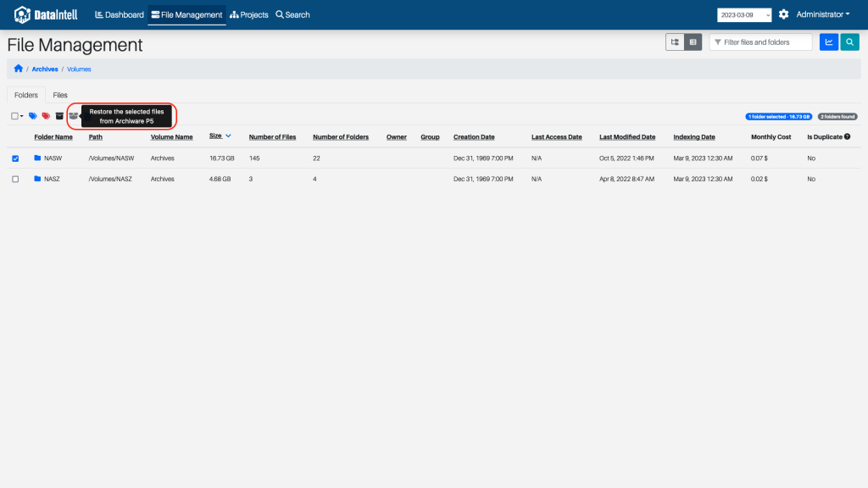Click the DataIntell logo
Image resolution: width=868 pixels, height=488 pixels.
(46, 14)
